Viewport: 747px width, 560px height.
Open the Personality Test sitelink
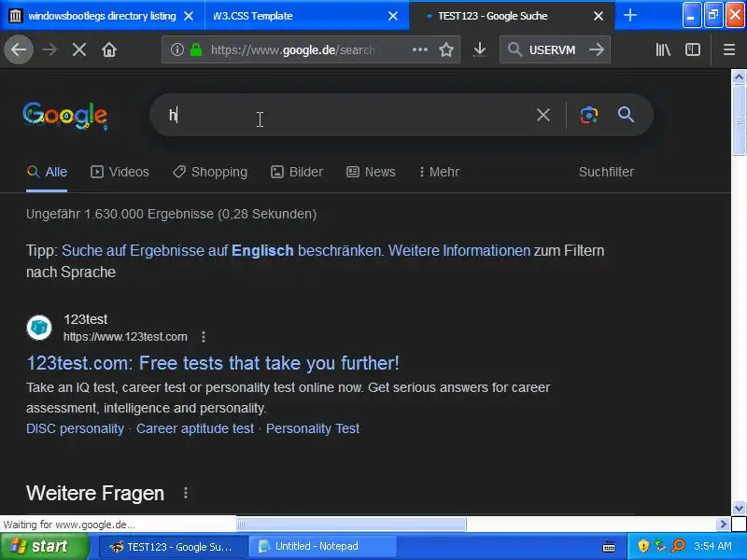(x=313, y=428)
